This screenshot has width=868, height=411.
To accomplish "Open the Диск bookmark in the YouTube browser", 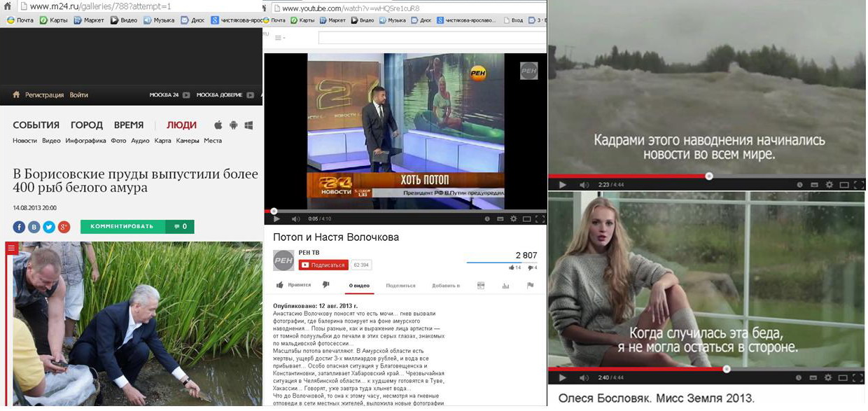I will pyautogui.click(x=421, y=20).
